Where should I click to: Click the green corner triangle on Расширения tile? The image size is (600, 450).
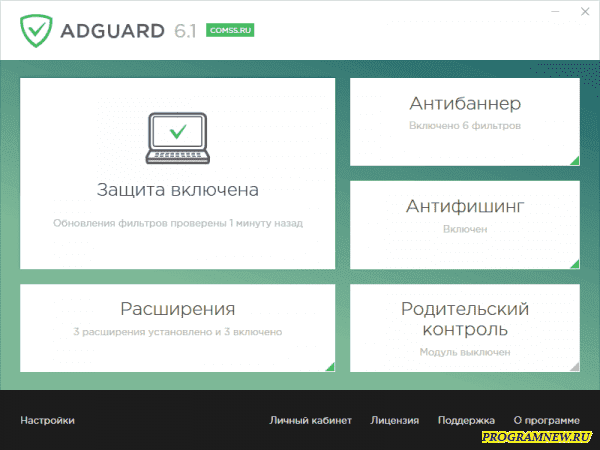330,367
